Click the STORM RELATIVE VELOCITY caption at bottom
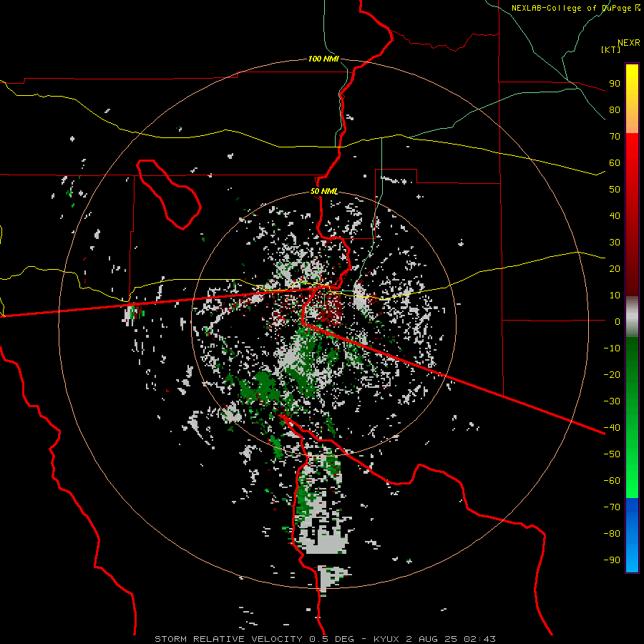Screen dimensions: 644x644 pyautogui.click(x=325, y=639)
